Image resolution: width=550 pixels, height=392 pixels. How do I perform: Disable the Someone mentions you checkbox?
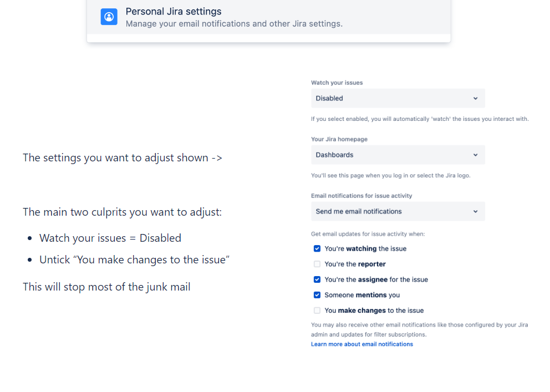click(x=317, y=295)
